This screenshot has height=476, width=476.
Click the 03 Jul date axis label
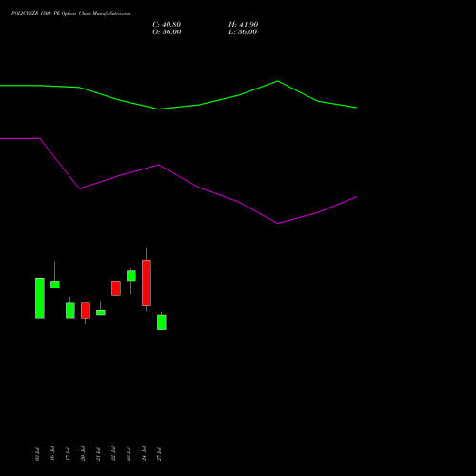[37, 454]
